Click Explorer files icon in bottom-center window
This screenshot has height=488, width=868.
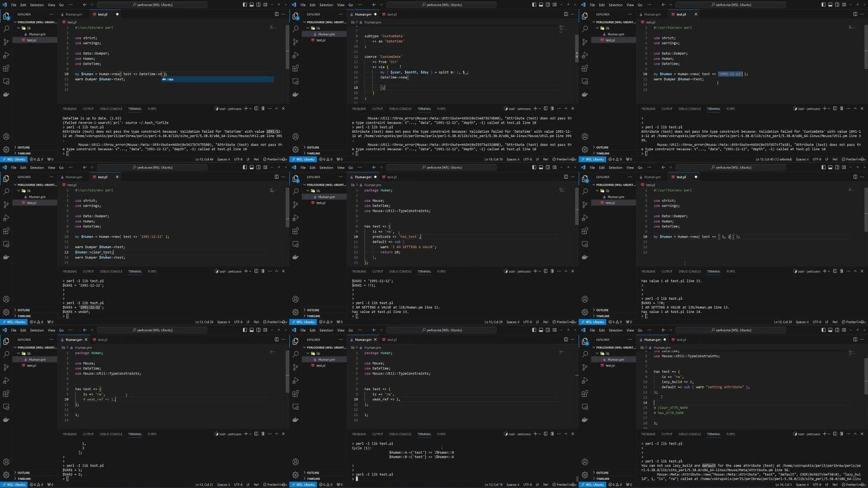coord(296,341)
